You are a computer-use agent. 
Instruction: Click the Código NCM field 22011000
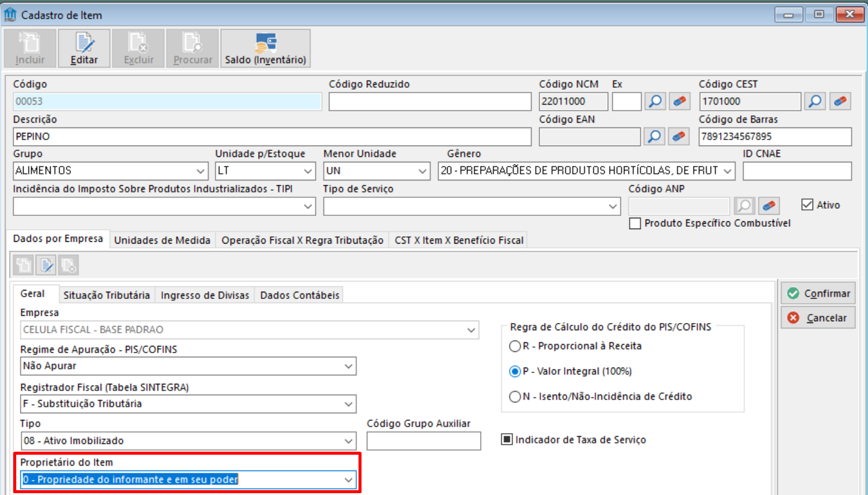(574, 102)
